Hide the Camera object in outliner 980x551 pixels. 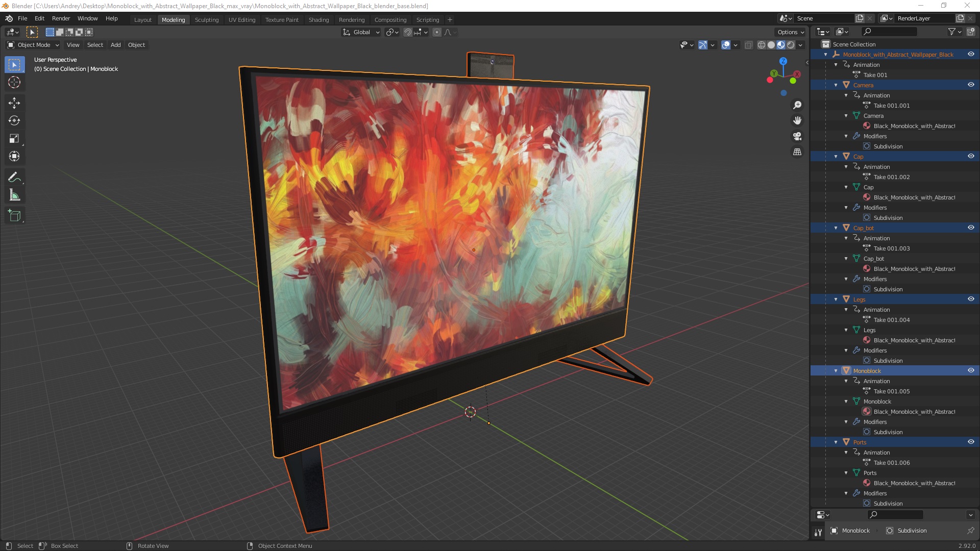971,85
